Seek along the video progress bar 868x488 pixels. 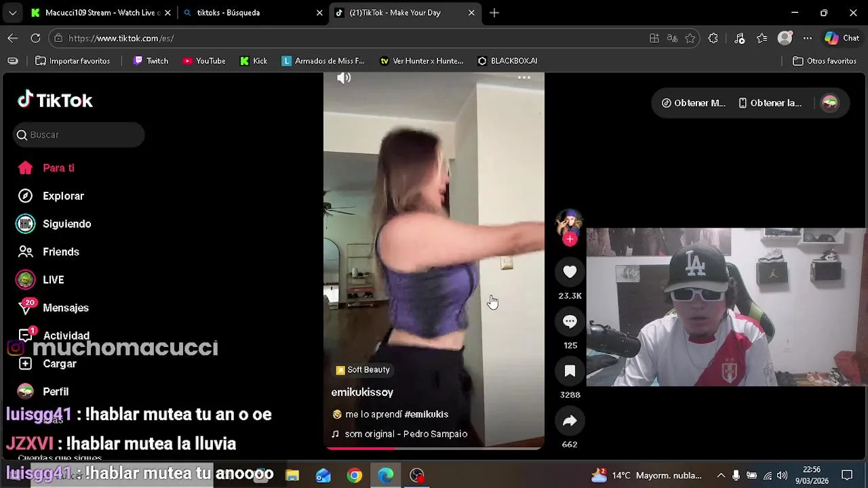tap(434, 448)
